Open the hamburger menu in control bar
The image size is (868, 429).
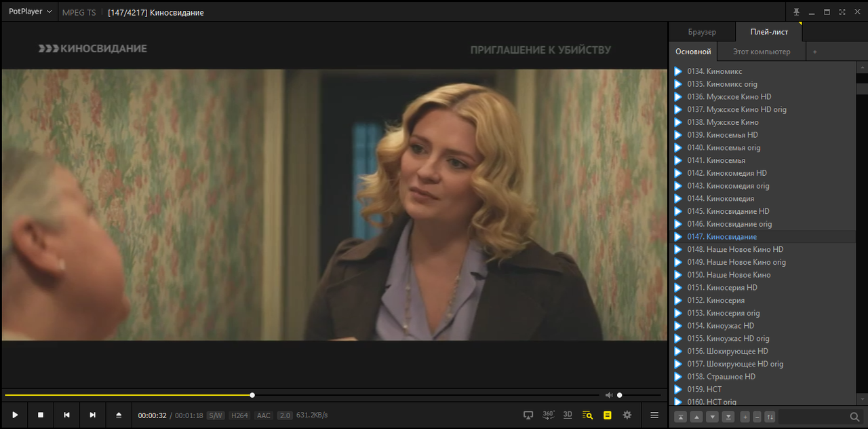654,415
